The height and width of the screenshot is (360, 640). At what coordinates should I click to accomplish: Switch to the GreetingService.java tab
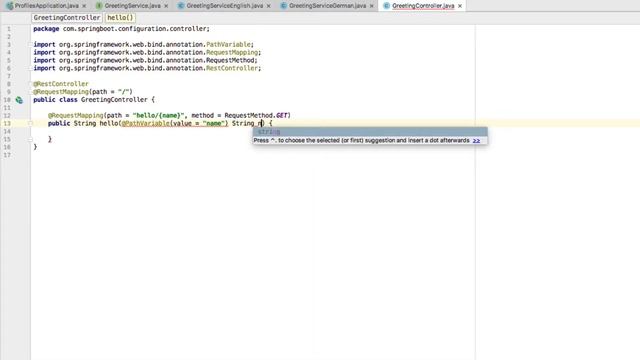[132, 6]
